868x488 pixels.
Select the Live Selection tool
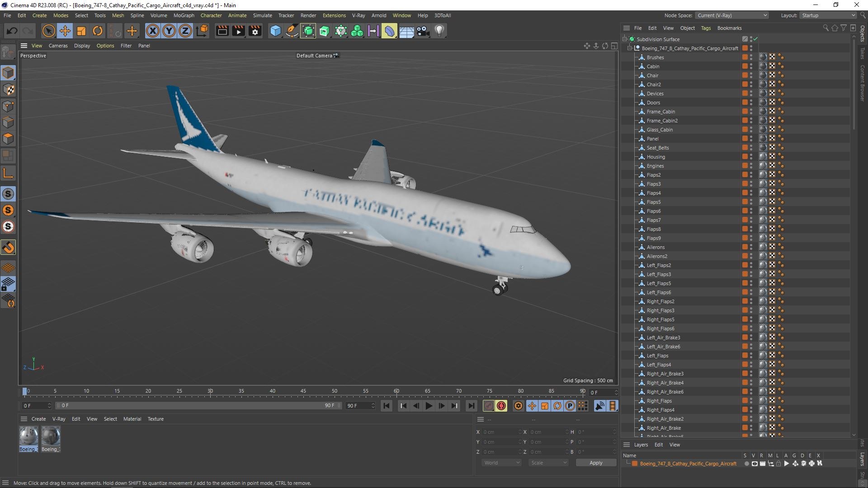point(48,31)
